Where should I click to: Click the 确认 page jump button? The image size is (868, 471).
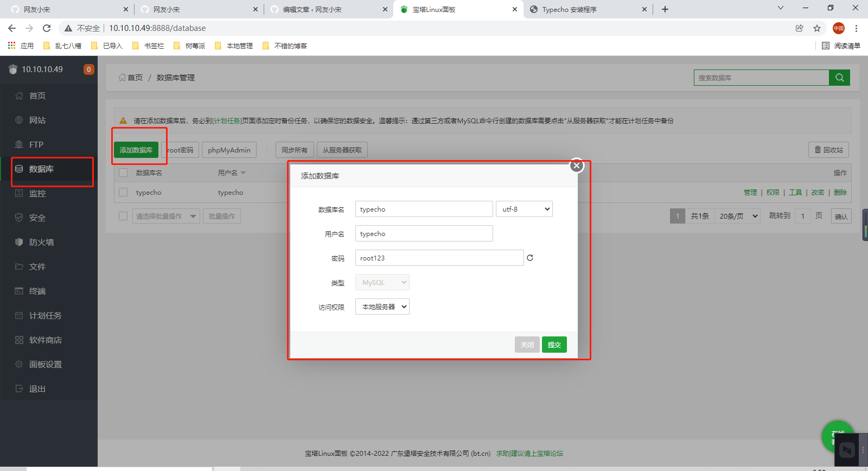841,216
